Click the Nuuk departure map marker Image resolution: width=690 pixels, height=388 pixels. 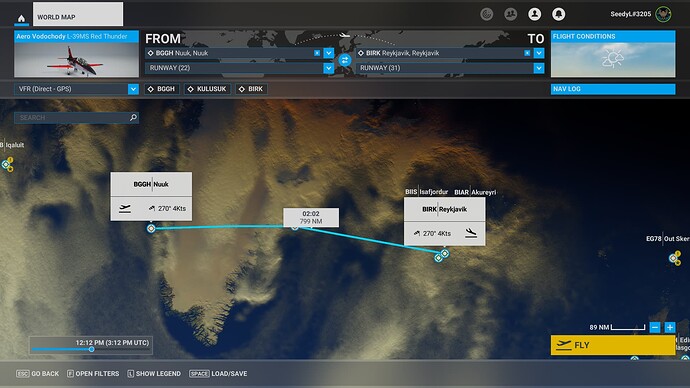point(151,228)
